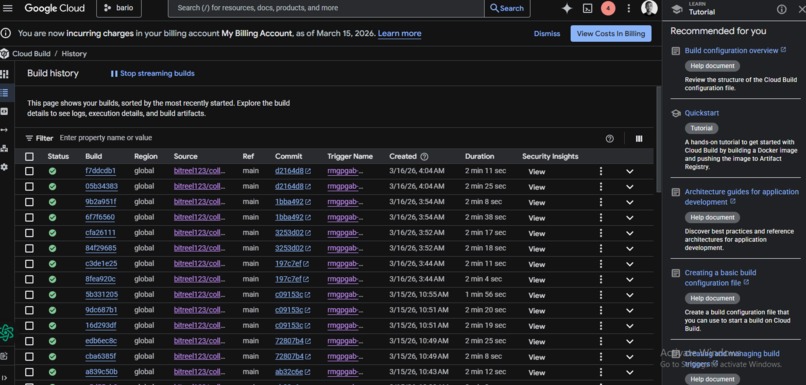The width and height of the screenshot is (806, 385).
Task: Expand details for build 16d293df
Action: 630,326
